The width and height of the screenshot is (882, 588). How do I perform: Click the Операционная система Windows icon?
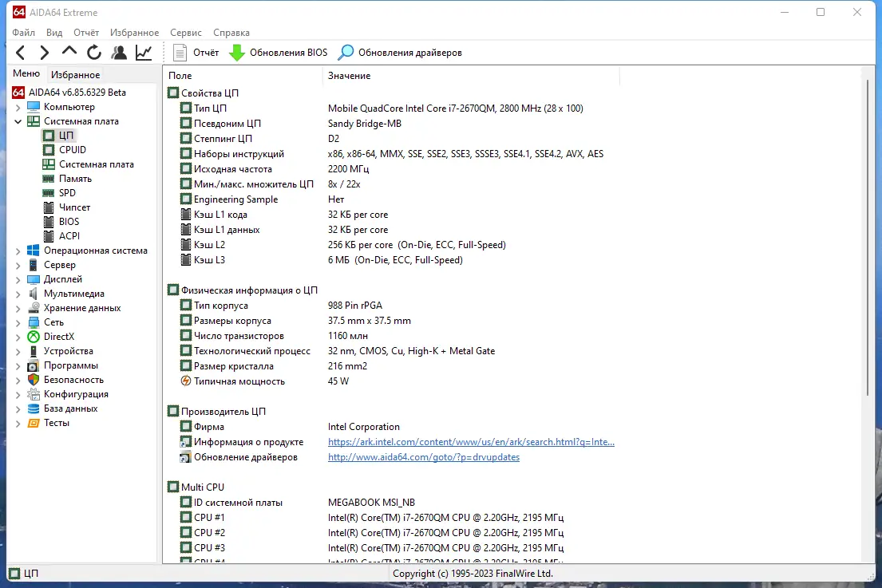coord(34,251)
